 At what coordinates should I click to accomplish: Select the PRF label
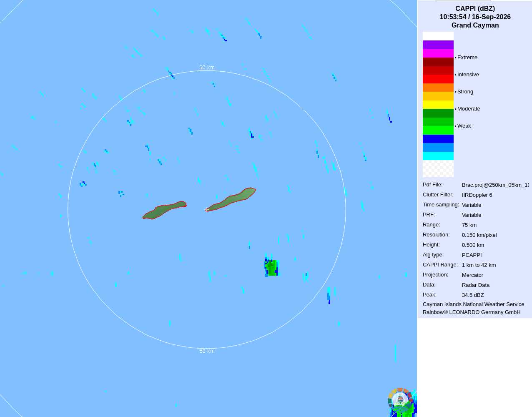pyautogui.click(x=429, y=215)
